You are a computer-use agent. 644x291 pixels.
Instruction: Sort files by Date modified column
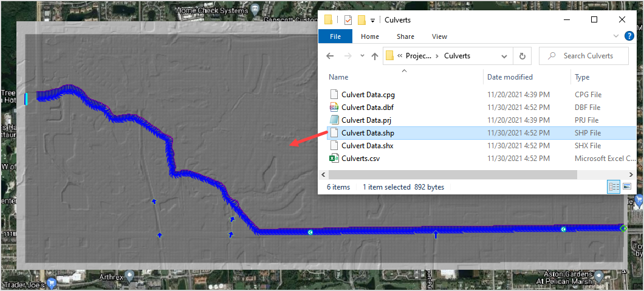tap(510, 77)
